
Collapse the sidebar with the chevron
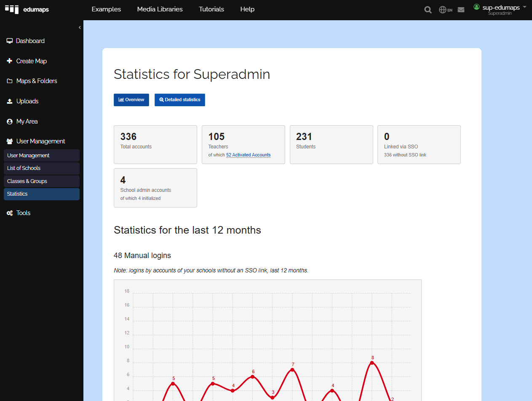coord(80,27)
